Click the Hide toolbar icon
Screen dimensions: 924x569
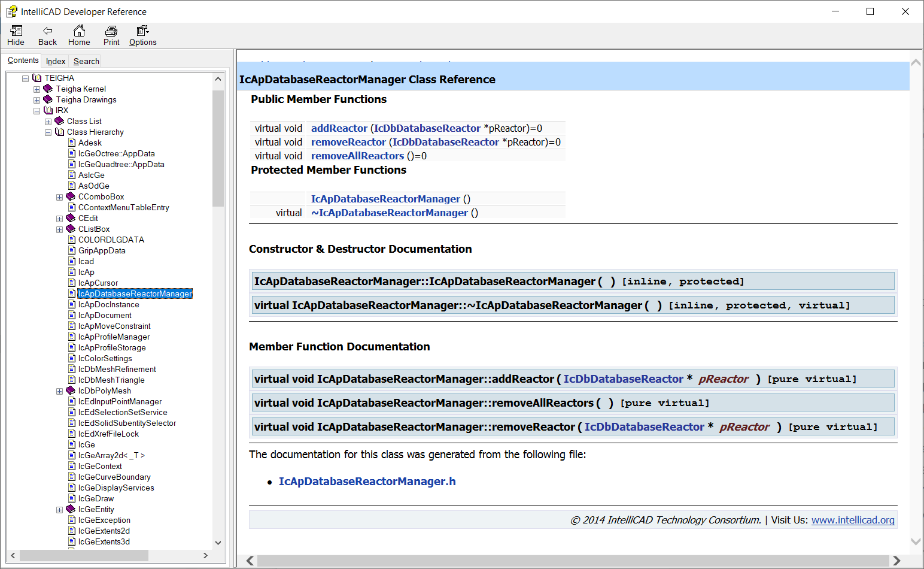(x=16, y=31)
